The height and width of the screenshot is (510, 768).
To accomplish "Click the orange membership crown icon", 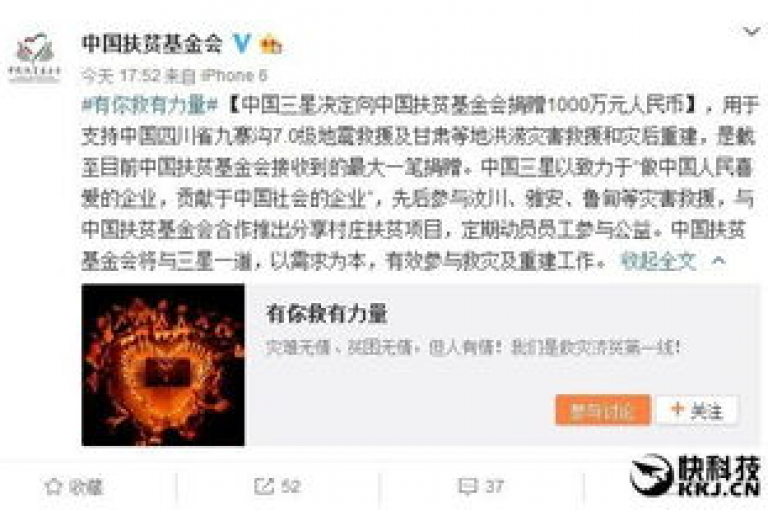I will tap(271, 45).
